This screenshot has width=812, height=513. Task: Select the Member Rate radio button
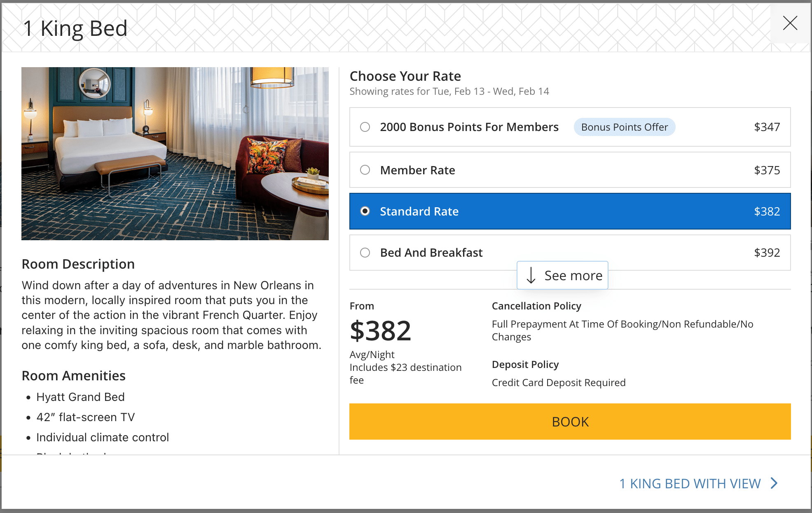click(x=365, y=170)
